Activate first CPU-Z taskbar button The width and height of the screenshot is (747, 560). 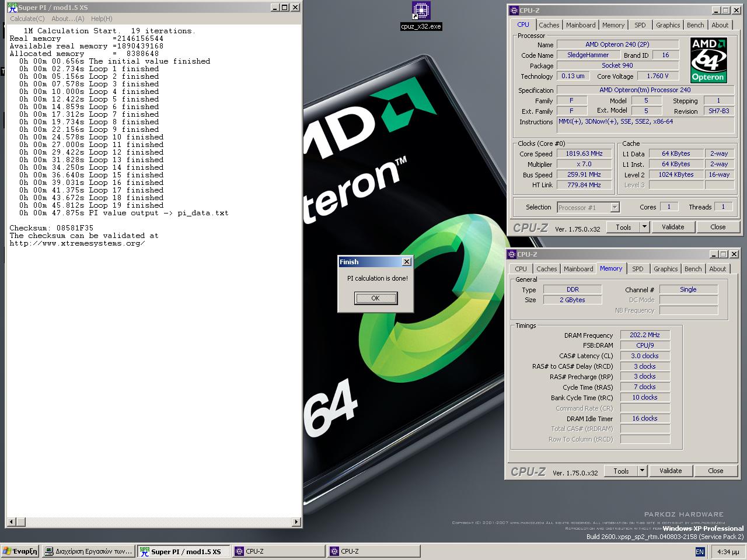pos(279,551)
